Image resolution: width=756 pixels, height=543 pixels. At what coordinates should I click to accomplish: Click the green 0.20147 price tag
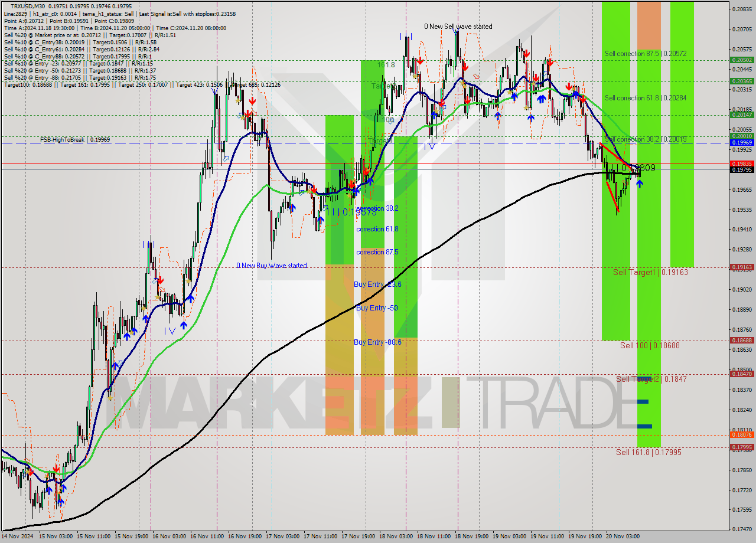[742, 115]
